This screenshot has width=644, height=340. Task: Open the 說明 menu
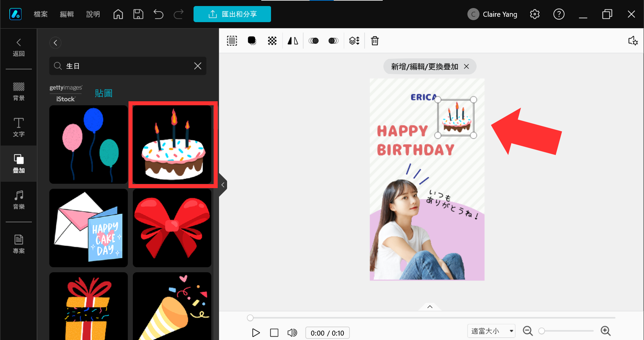(x=93, y=14)
